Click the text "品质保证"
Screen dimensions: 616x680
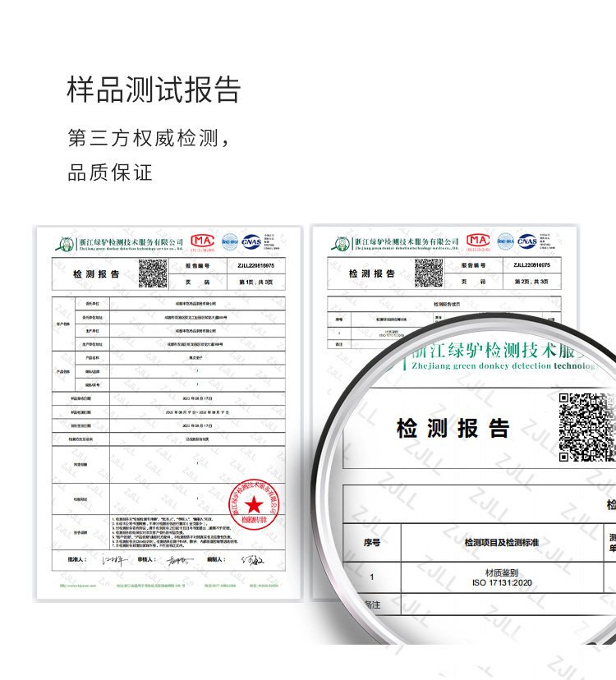(110, 172)
